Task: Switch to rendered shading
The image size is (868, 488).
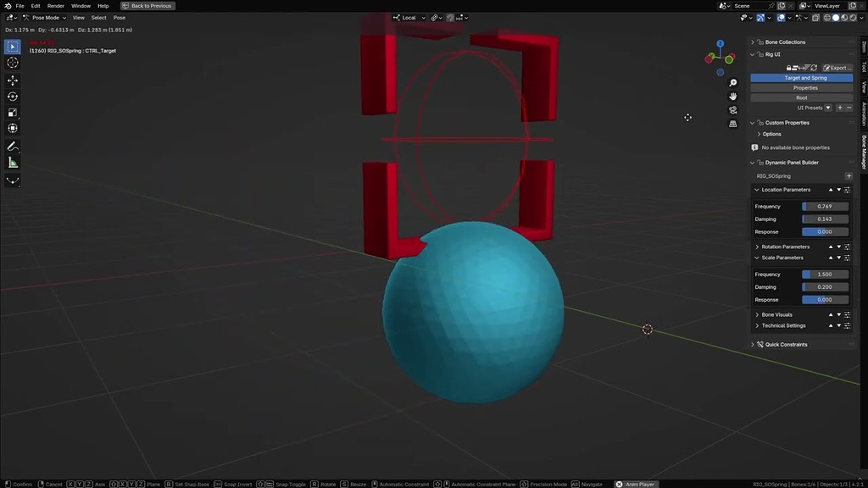Action: pyautogui.click(x=853, y=18)
